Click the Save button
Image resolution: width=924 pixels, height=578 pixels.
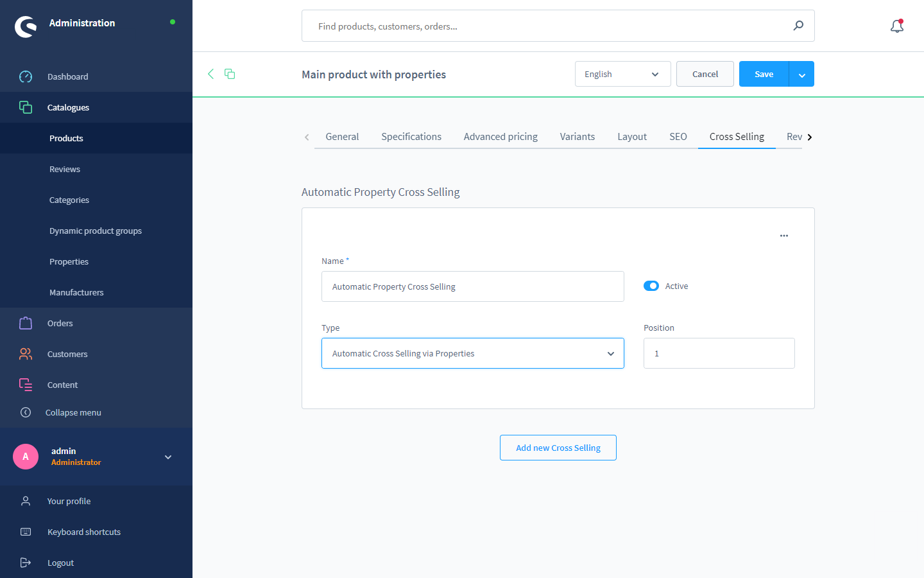[764, 74]
